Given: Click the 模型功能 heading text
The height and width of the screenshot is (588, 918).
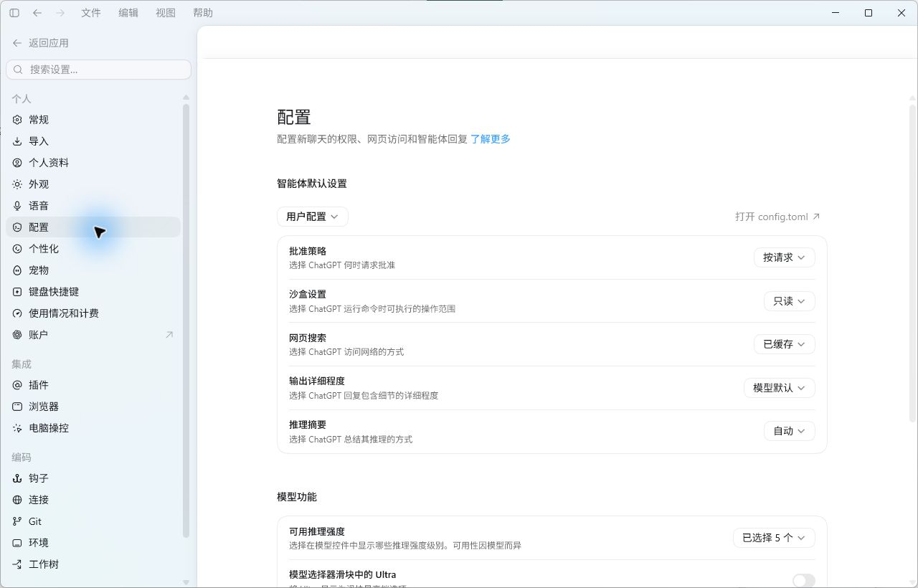Looking at the screenshot, I should click(297, 497).
